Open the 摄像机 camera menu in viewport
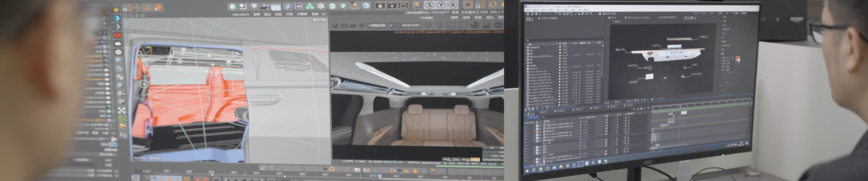 tap(302, 14)
